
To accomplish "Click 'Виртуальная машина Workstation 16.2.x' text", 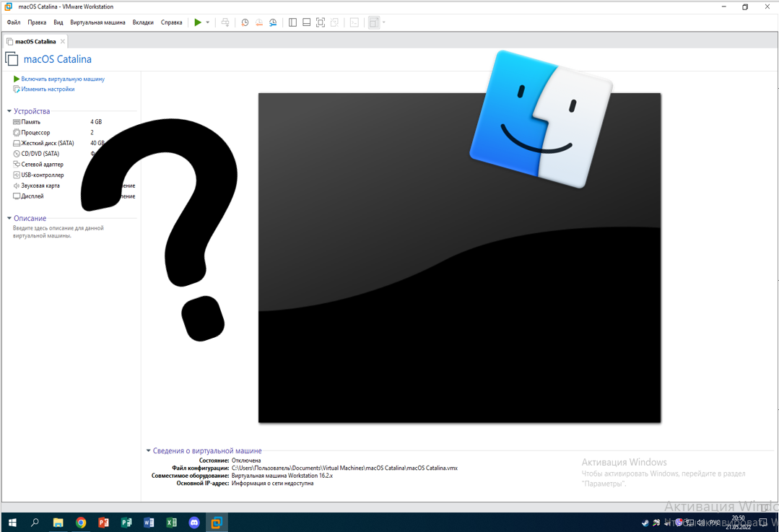I will click(x=282, y=476).
